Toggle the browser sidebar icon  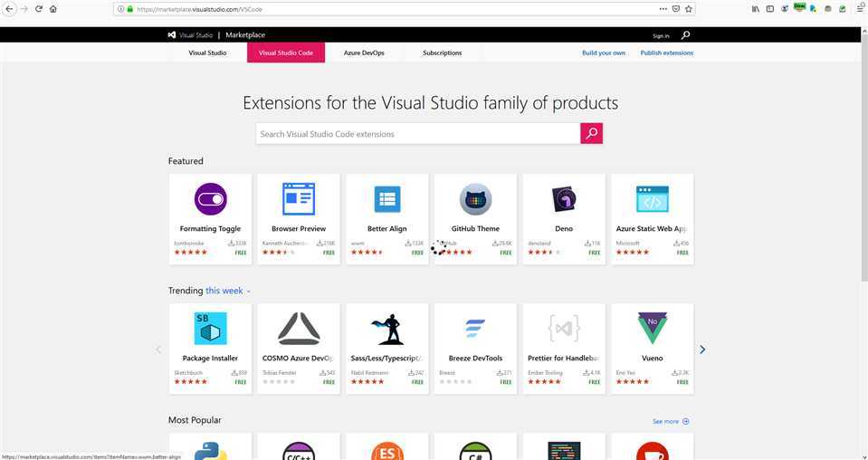click(770, 9)
